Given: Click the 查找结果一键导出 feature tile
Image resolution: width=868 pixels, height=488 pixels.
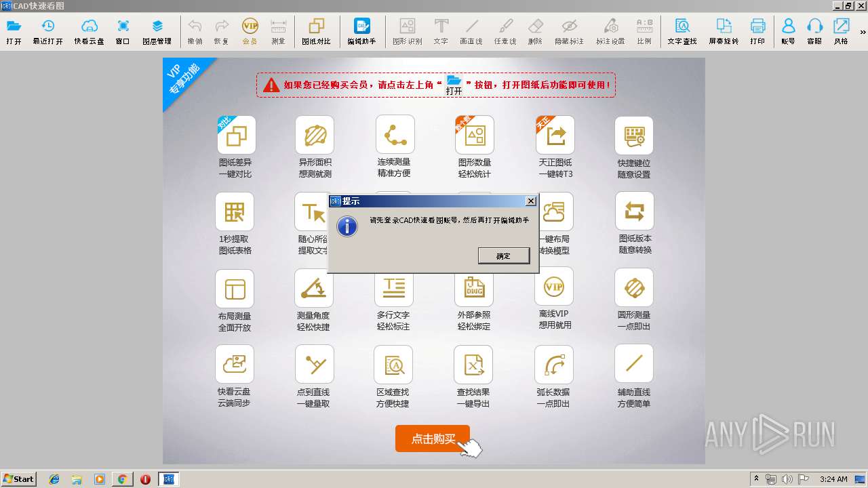Looking at the screenshot, I should click(x=473, y=377).
